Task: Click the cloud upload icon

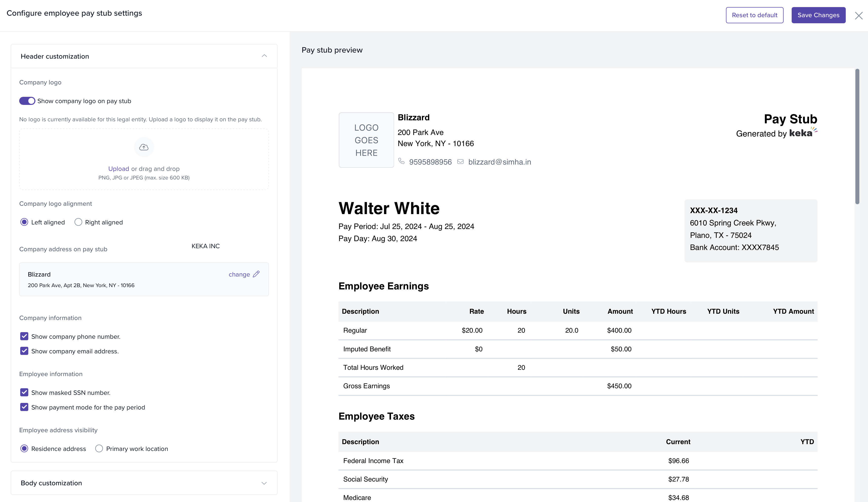Action: tap(144, 147)
